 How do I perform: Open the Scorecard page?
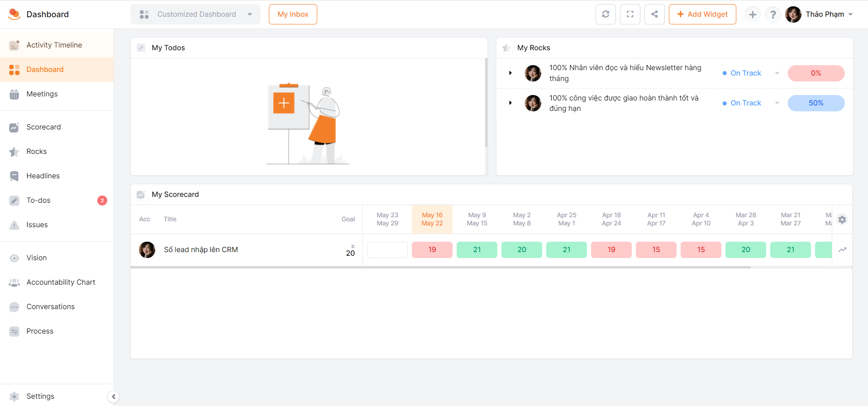coord(57,127)
